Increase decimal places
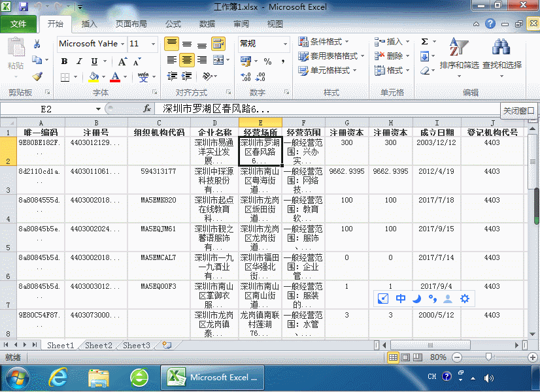 (246, 76)
